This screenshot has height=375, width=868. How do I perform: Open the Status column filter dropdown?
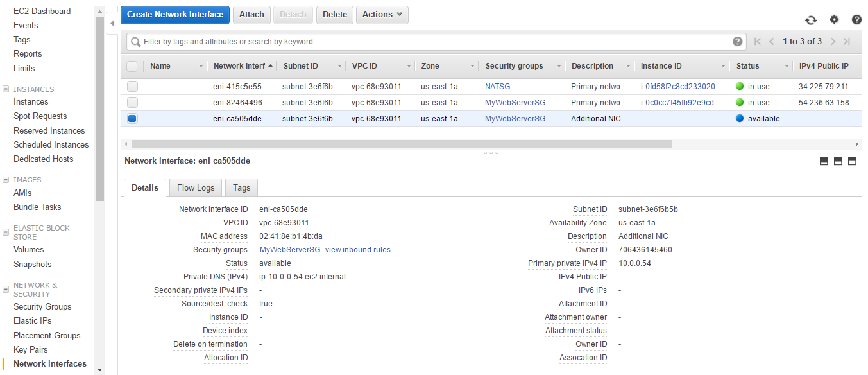click(x=787, y=66)
